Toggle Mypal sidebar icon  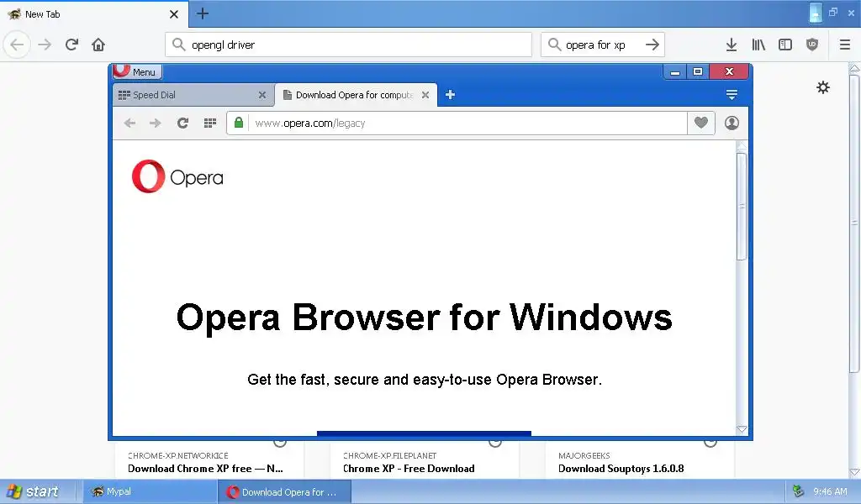[785, 45]
